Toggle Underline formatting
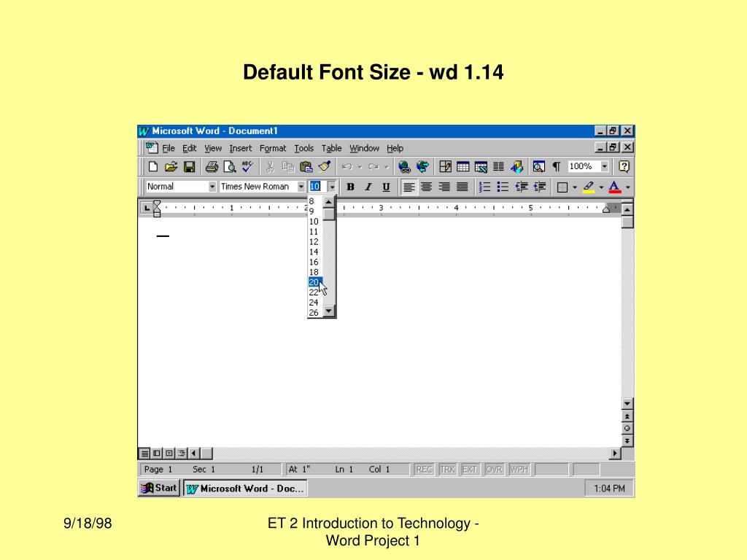 (386, 187)
